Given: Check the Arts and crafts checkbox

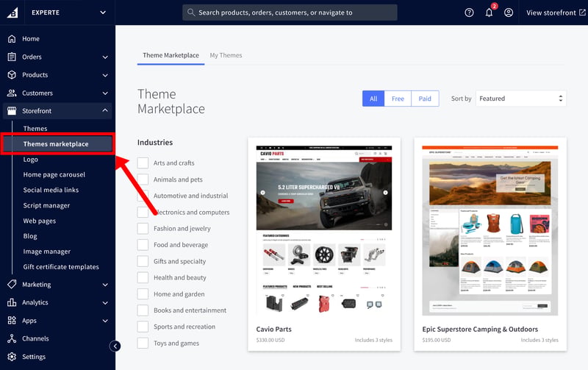Looking at the screenshot, I should (x=143, y=163).
